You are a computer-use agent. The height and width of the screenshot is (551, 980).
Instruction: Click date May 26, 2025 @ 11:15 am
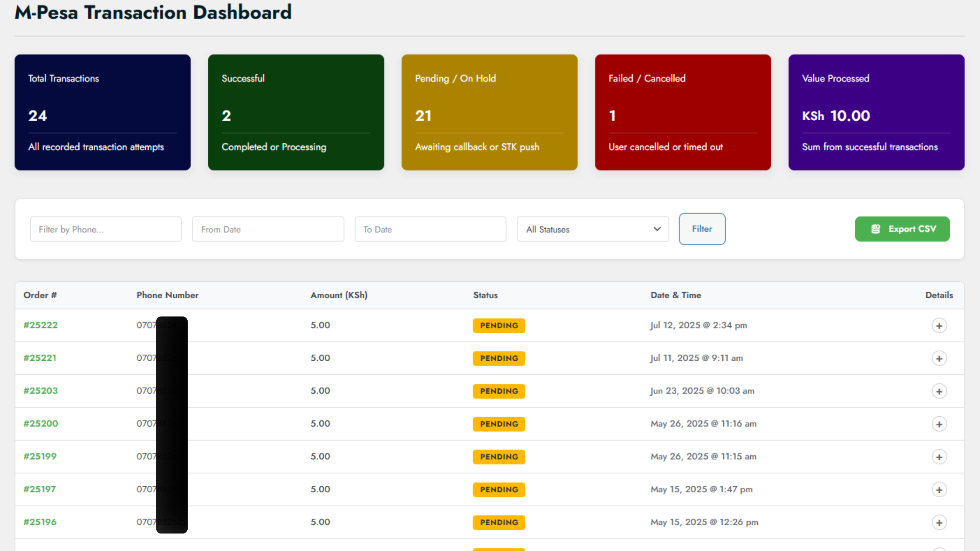click(703, 457)
